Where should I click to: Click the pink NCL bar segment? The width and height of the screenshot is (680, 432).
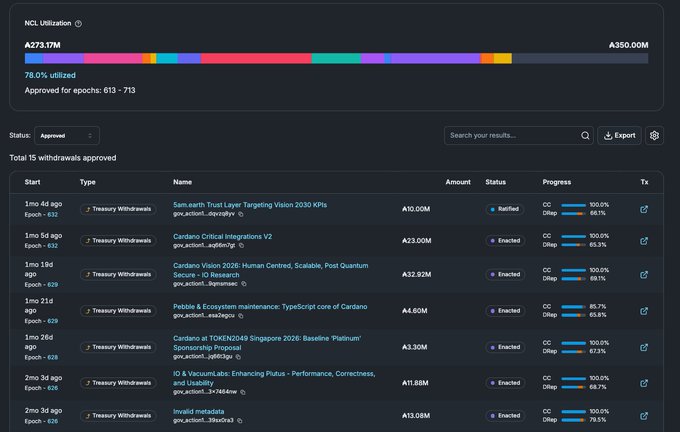113,59
